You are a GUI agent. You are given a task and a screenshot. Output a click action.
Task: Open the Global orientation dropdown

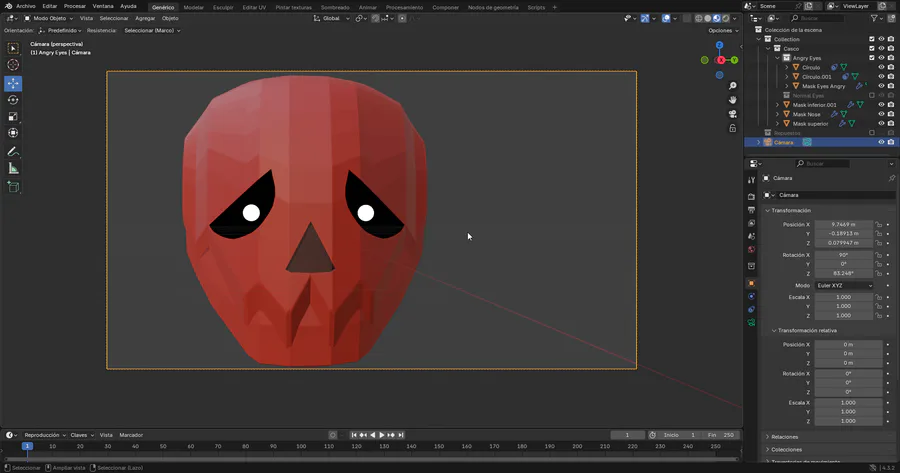tap(332, 18)
